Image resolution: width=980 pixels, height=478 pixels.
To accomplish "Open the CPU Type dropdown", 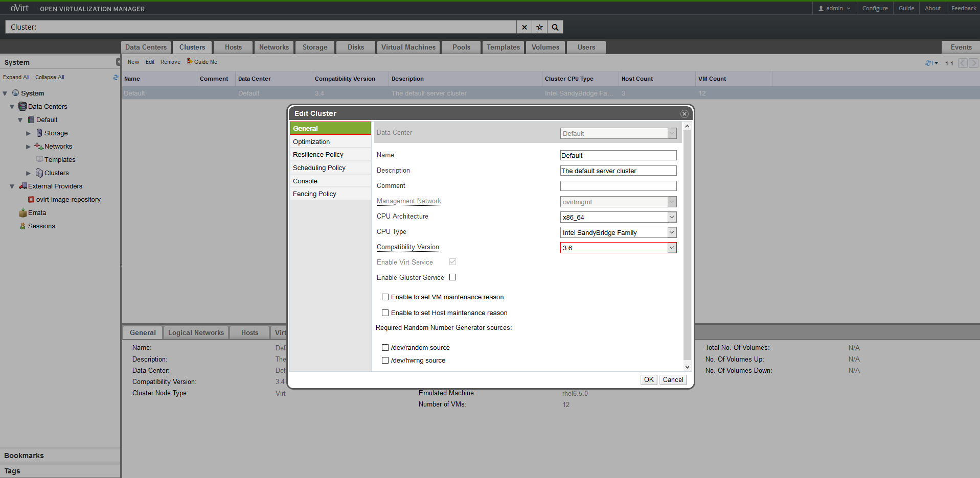I will point(671,232).
